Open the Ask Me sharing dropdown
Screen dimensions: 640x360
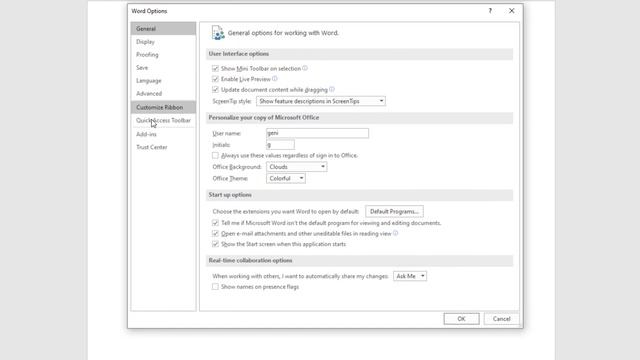pos(410,276)
